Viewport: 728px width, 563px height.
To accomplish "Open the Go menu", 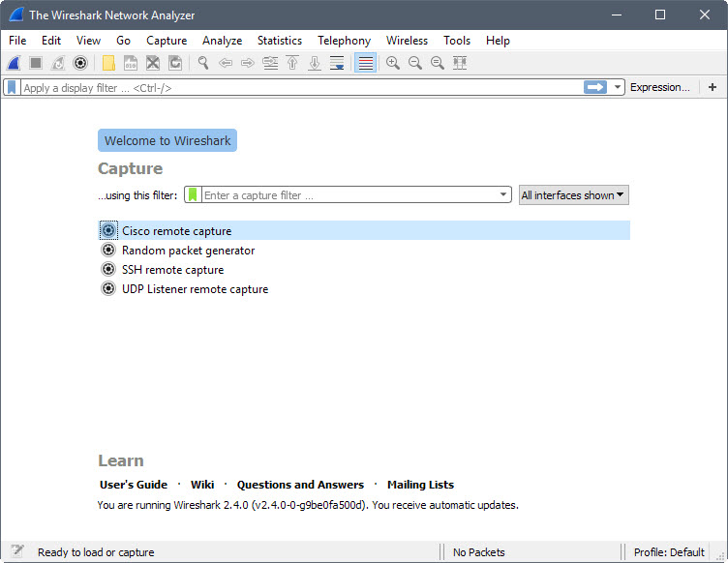I will click(x=123, y=41).
